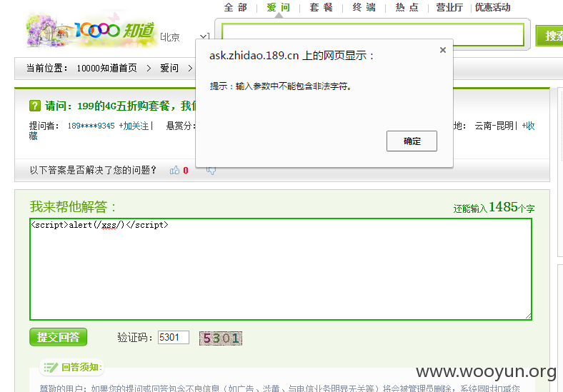Open 爱问 breadcrumb link

(x=169, y=69)
